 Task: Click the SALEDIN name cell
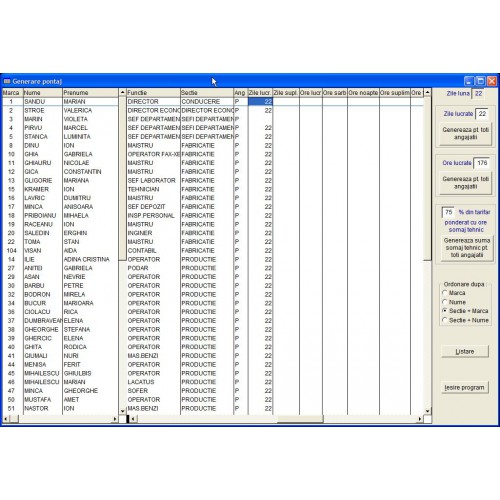pos(43,233)
